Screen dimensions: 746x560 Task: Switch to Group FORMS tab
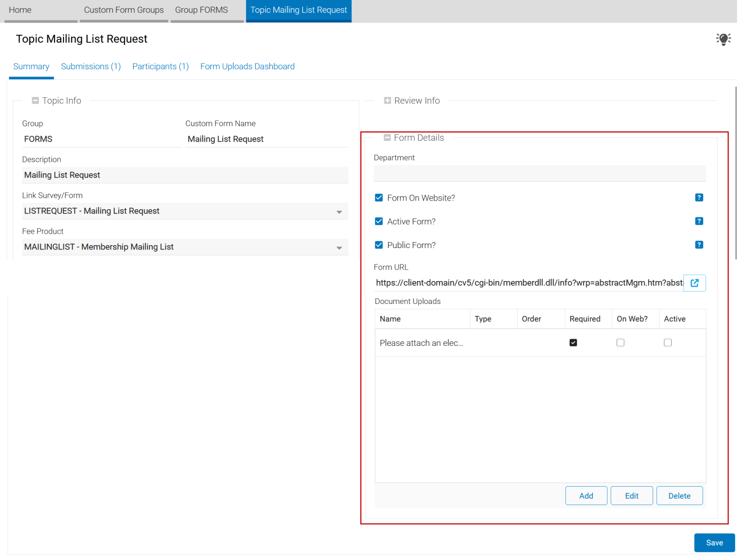tap(207, 10)
